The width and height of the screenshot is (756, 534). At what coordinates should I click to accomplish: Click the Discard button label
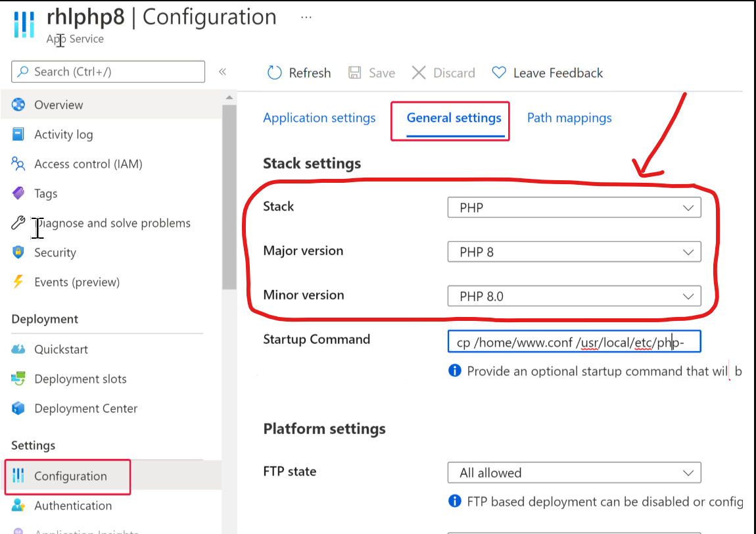(x=454, y=73)
